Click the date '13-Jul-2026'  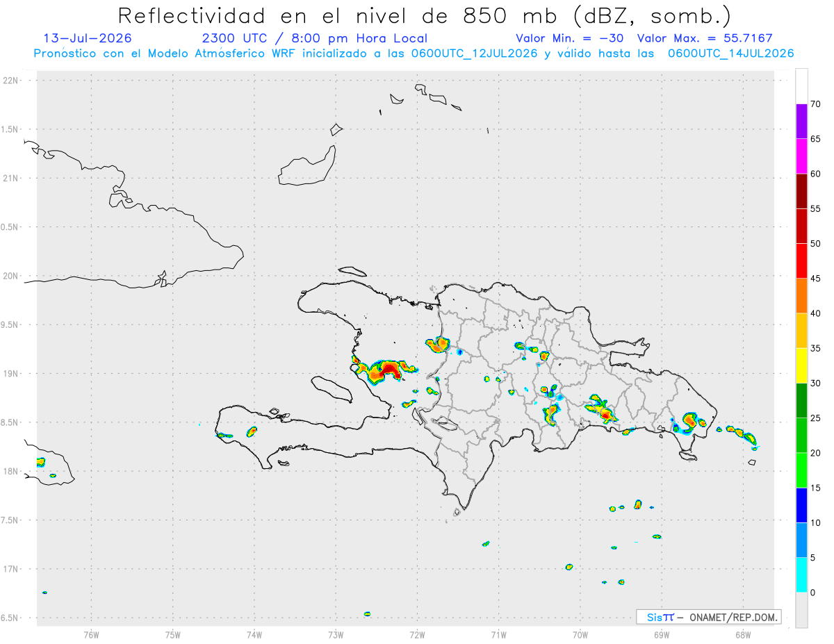pyautogui.click(x=88, y=39)
